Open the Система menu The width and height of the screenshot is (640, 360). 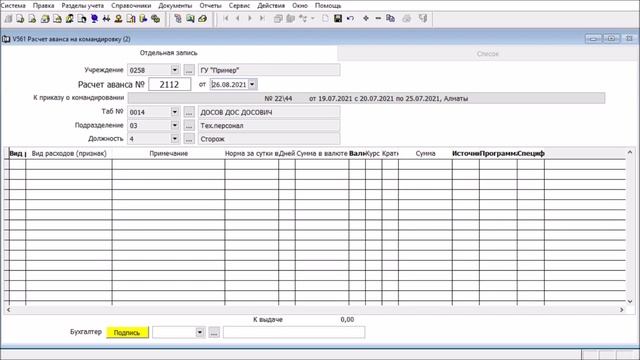pyautogui.click(x=13, y=5)
